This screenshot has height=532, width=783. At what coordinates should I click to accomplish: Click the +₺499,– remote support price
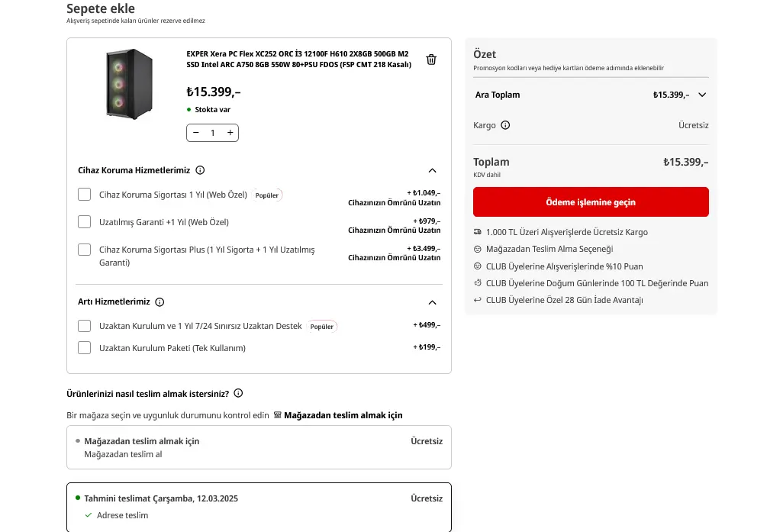pyautogui.click(x=427, y=325)
